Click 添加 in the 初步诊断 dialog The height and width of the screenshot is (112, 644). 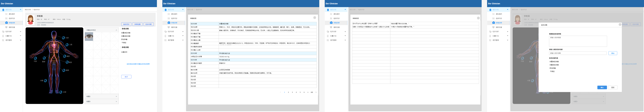pos(613,53)
